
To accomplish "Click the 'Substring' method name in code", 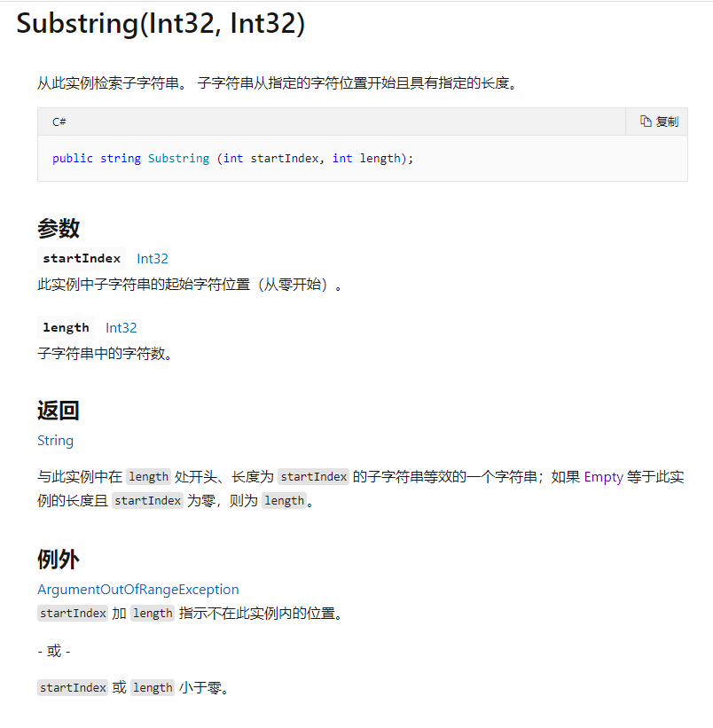I will coord(179,159).
